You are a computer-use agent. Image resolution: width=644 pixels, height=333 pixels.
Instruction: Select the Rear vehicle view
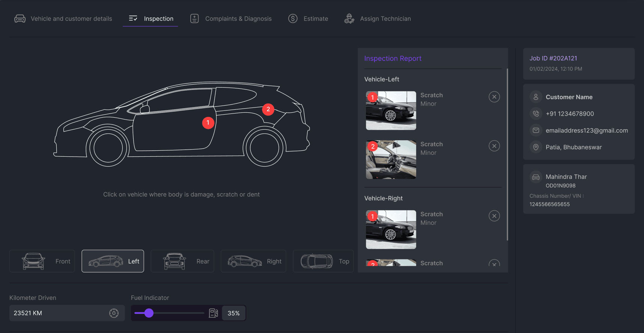point(182,261)
